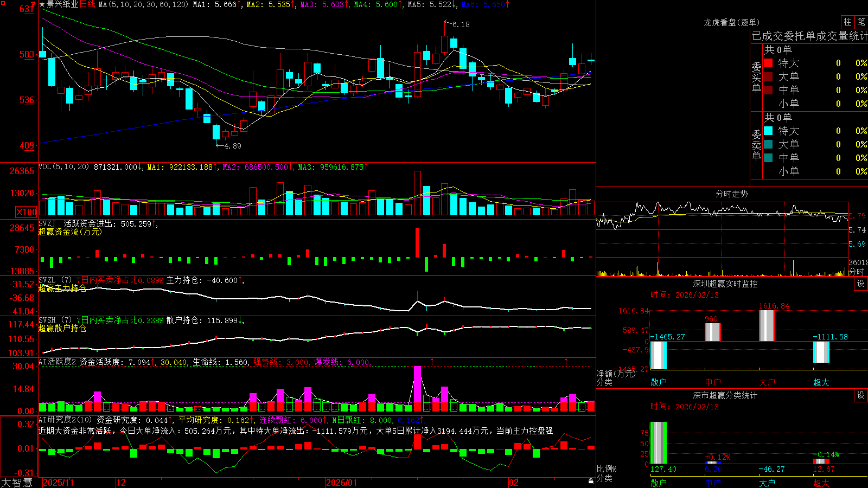Screen dimensions: 868x488
Task: Click the 超大 -1111.58 bar
Action: (821, 352)
